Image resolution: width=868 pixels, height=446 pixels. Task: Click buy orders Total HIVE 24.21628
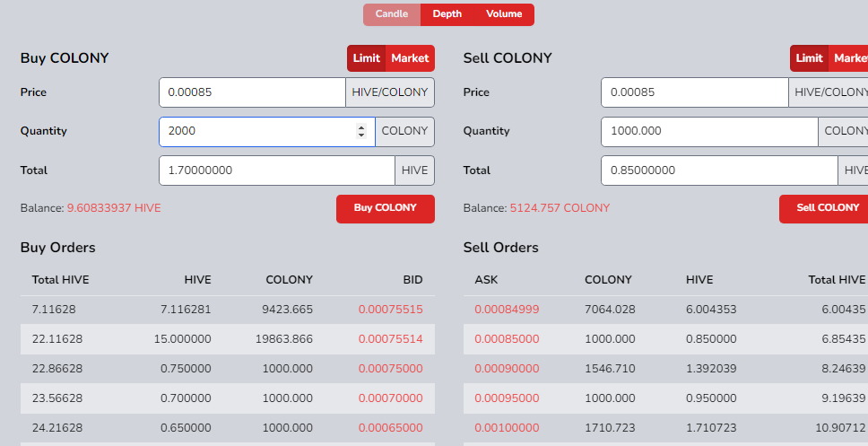click(57, 428)
